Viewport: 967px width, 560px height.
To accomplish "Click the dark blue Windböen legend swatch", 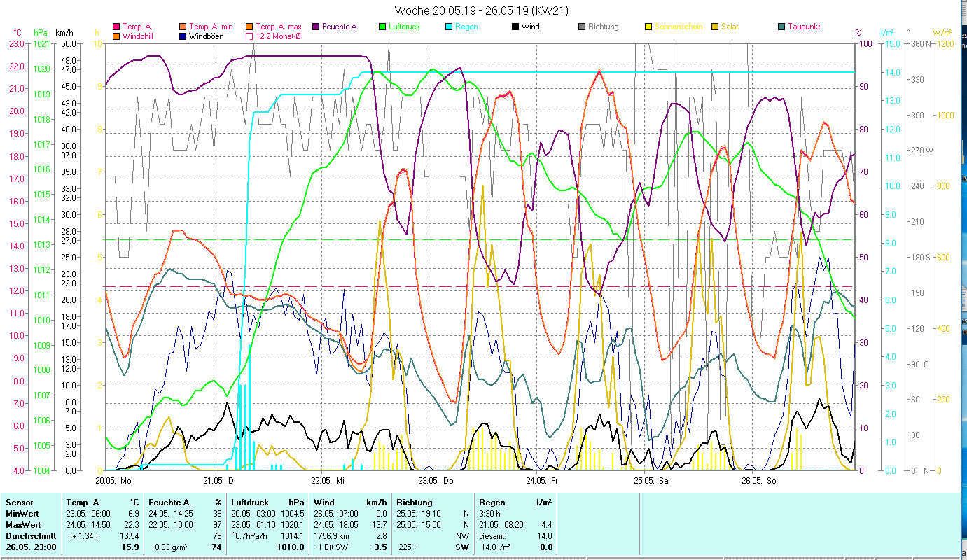I will (183, 36).
